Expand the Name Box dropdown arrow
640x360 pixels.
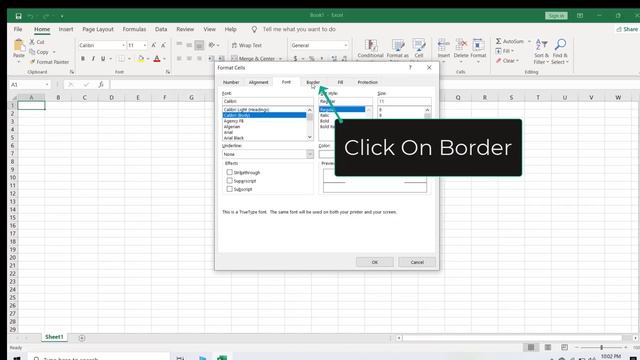pyautogui.click(x=47, y=84)
